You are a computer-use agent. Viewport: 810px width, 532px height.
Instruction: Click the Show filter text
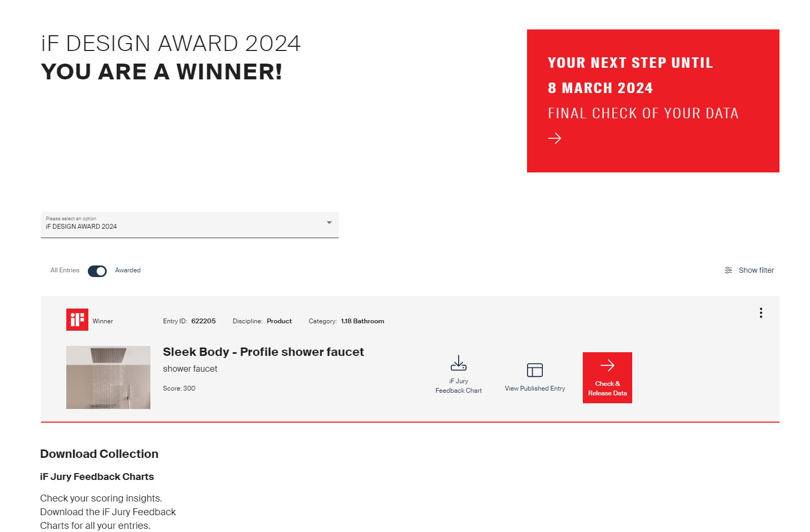click(x=756, y=270)
